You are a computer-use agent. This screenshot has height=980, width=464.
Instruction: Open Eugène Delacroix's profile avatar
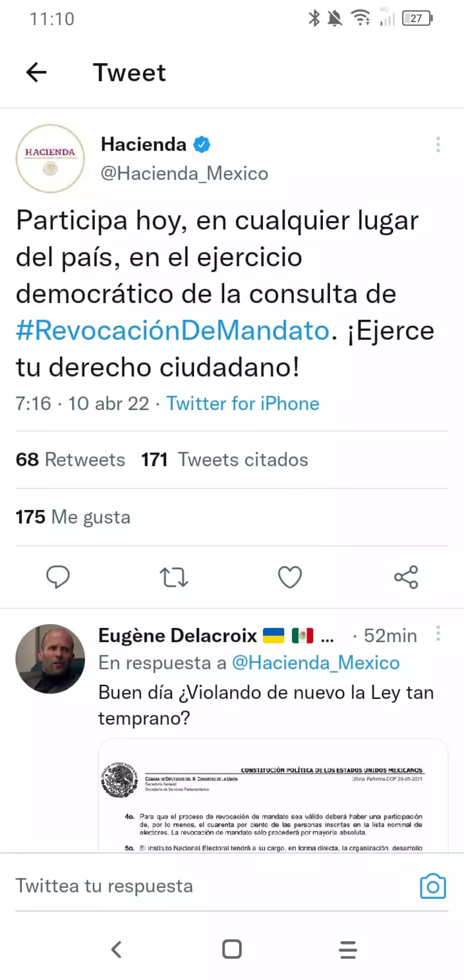tap(50, 658)
